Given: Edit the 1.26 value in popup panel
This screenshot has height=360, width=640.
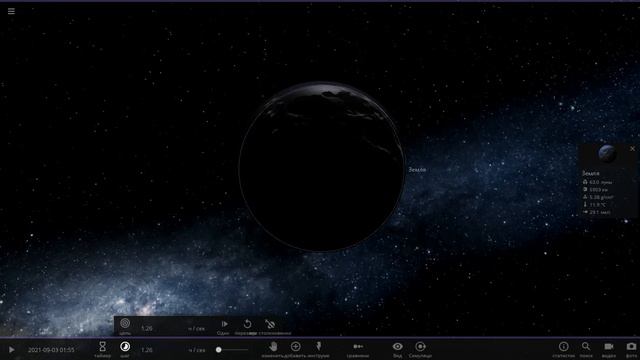Looking at the screenshot, I should [147, 328].
